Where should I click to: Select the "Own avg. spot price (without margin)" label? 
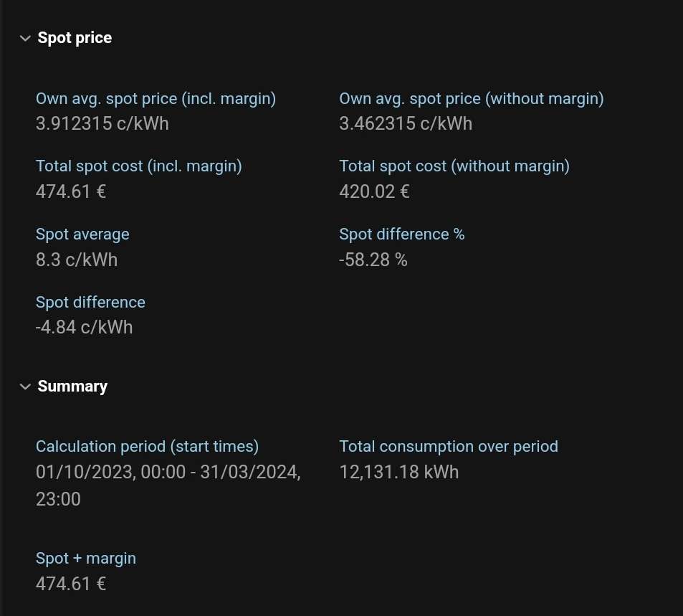point(471,99)
